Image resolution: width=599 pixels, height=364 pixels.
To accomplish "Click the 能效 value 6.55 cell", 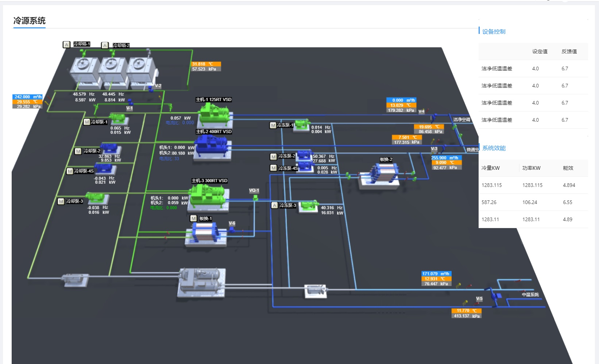I will tap(567, 202).
